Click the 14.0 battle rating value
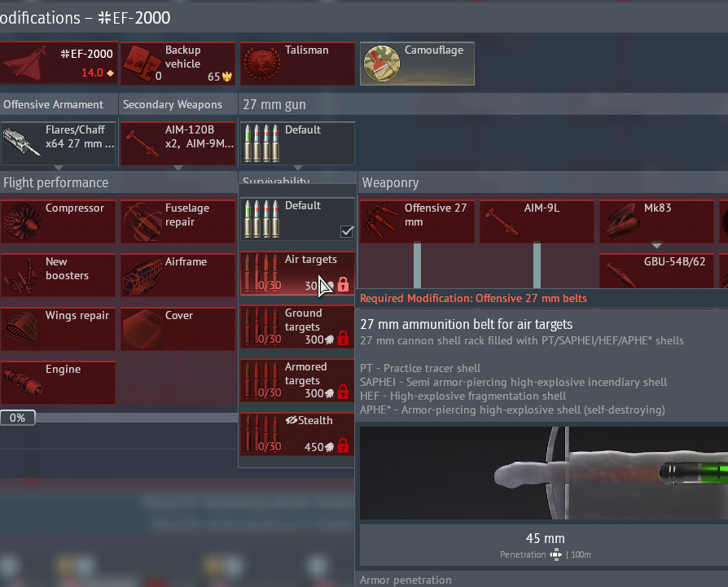This screenshot has width=728, height=587. [92, 72]
